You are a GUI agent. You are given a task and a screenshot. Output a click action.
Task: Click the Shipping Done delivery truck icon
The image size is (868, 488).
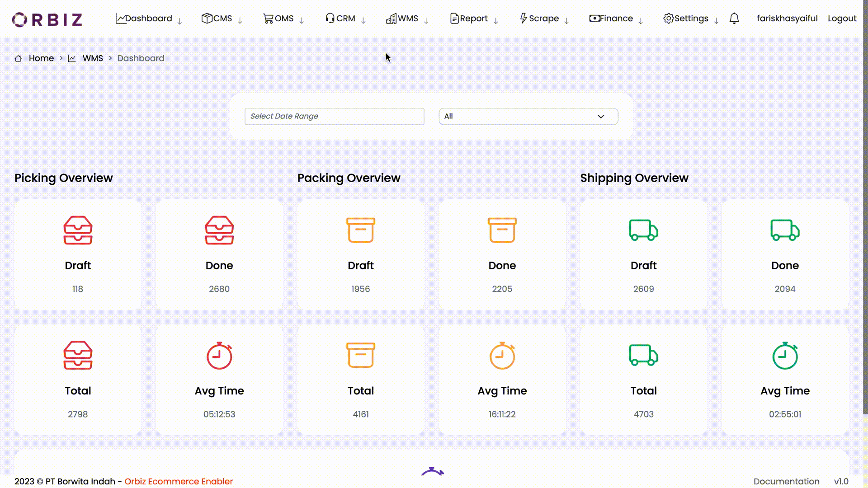[784, 230]
